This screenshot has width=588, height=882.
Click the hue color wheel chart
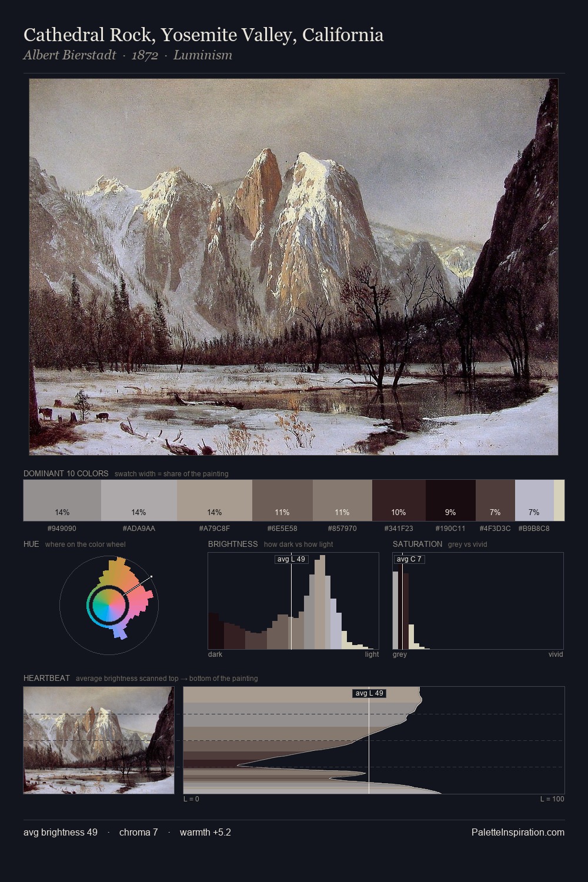pyautogui.click(x=109, y=604)
